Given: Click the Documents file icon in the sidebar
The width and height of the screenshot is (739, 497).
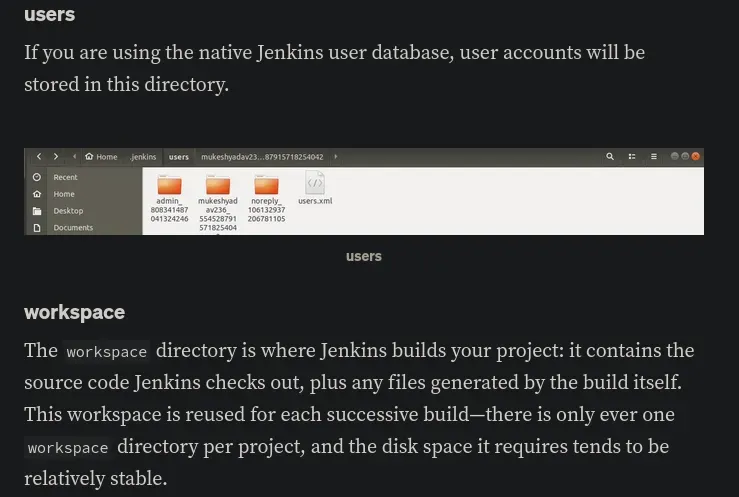Looking at the screenshot, I should [37, 228].
